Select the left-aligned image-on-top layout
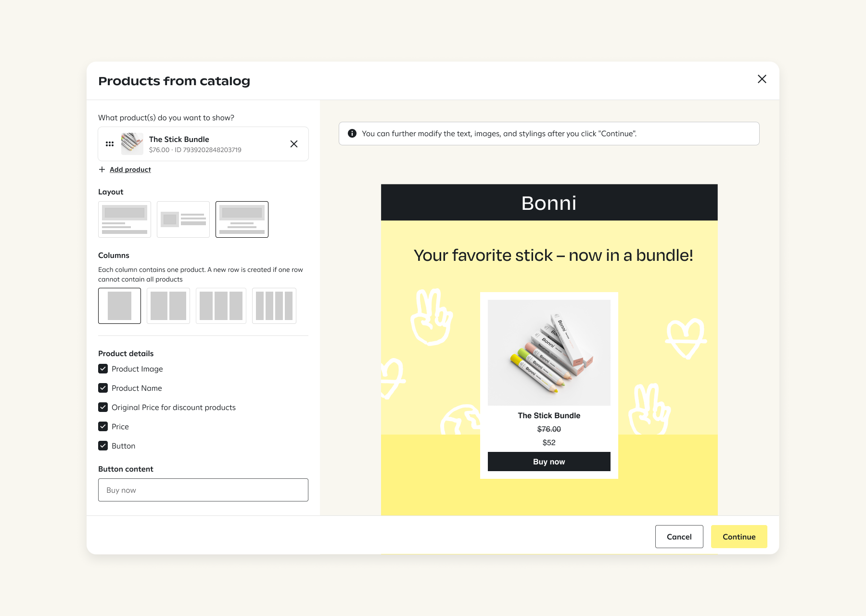The height and width of the screenshot is (616, 866). (125, 219)
